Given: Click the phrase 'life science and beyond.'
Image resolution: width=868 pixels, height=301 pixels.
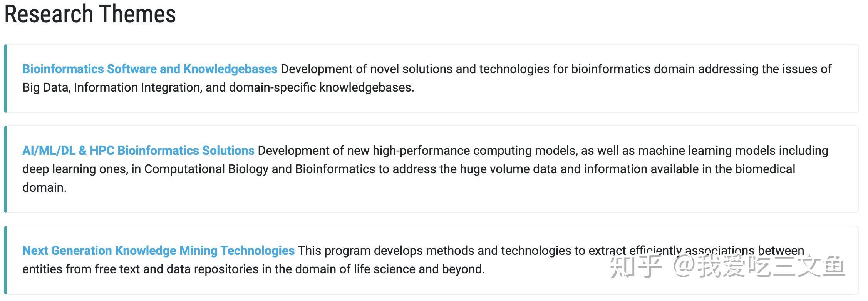Looking at the screenshot, I should (419, 269).
